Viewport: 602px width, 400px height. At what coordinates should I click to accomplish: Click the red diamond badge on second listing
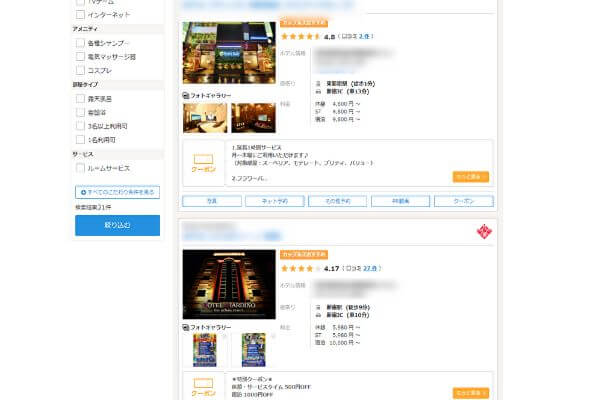coord(484,232)
